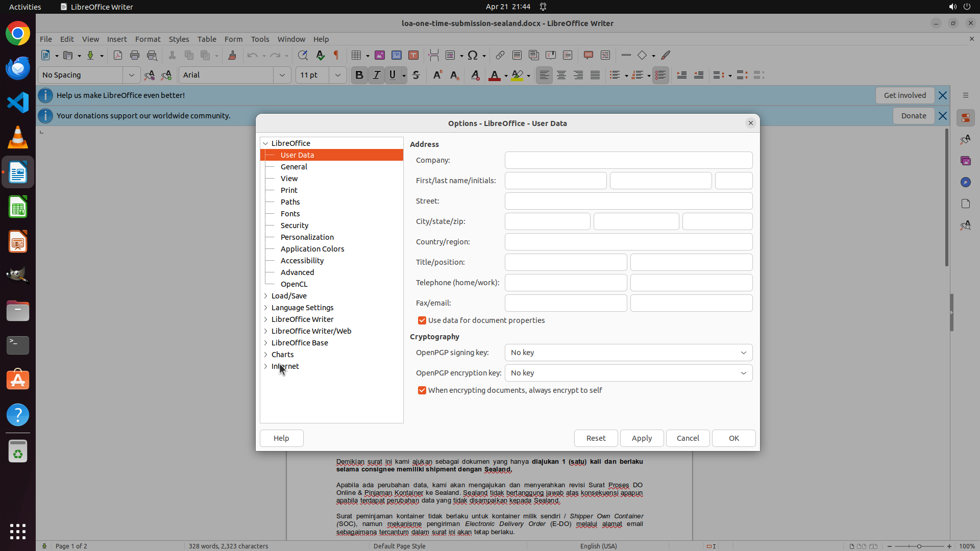Screen dimensions: 980x551
Task: Select Security in the options tree
Action: coord(295,226)
